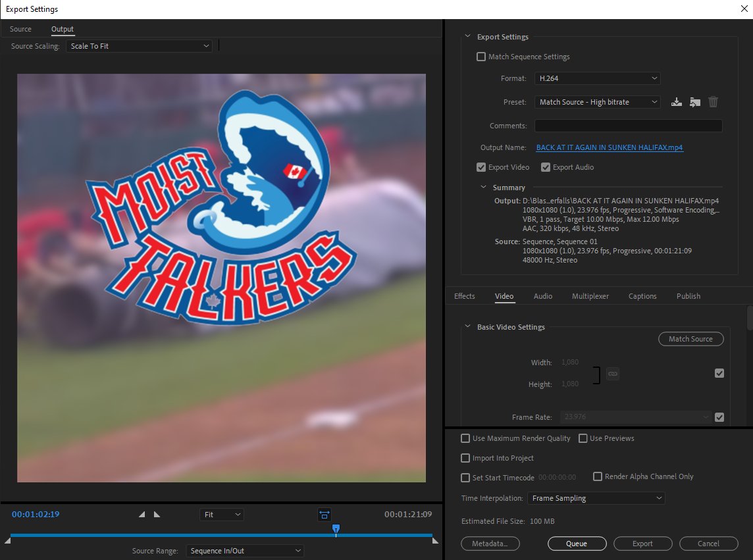Click the duration timecode 00:01:21:09

[407, 515]
